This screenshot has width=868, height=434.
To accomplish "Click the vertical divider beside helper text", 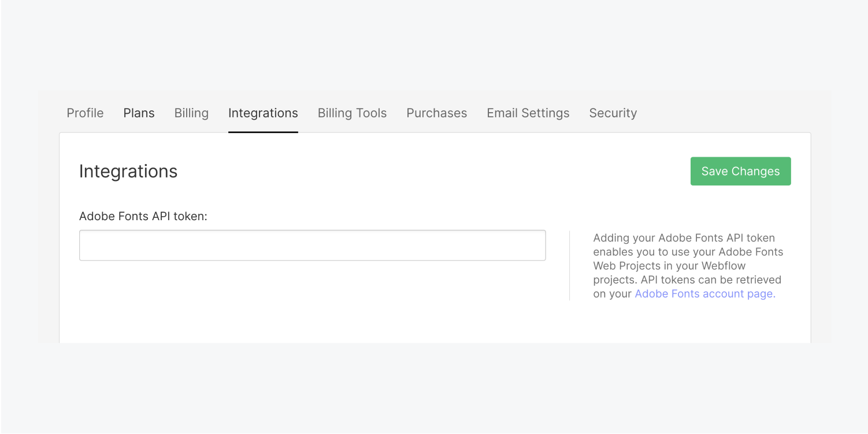I will click(570, 265).
